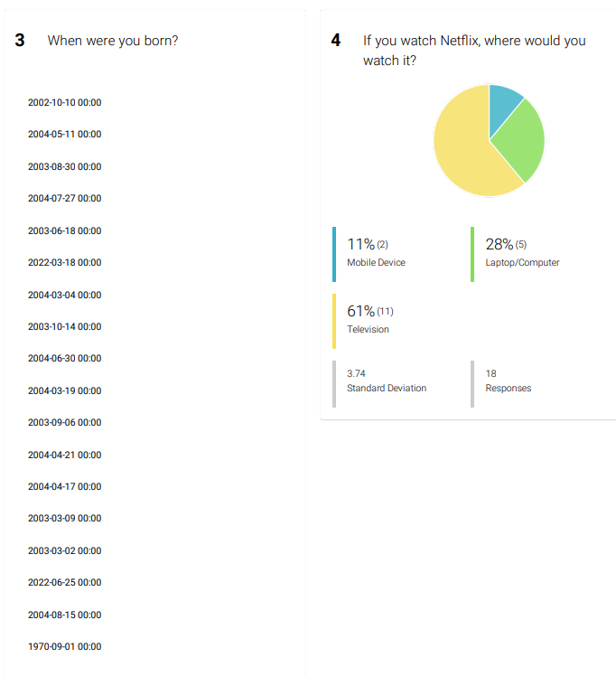This screenshot has height=676, width=616.
Task: Click the green Laptop/Computer color bar
Action: (472, 254)
